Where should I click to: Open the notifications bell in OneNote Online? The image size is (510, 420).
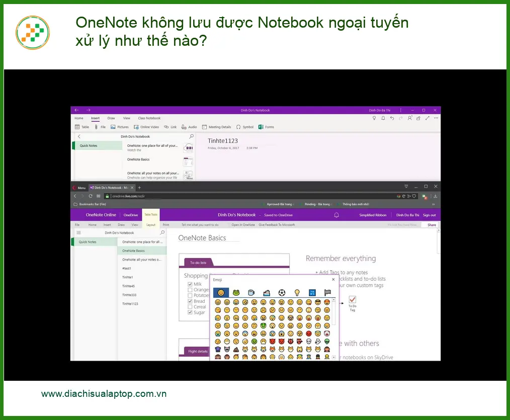[x=336, y=215]
